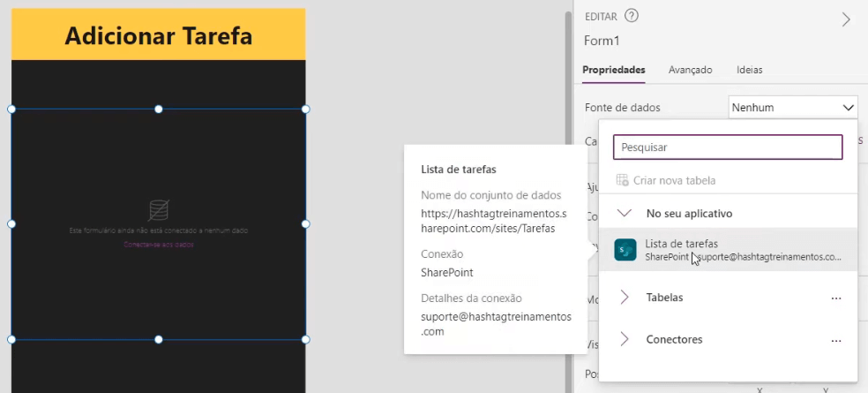Collapse the properties pane with the chevron arrow
This screenshot has height=393, width=868.
[846, 19]
